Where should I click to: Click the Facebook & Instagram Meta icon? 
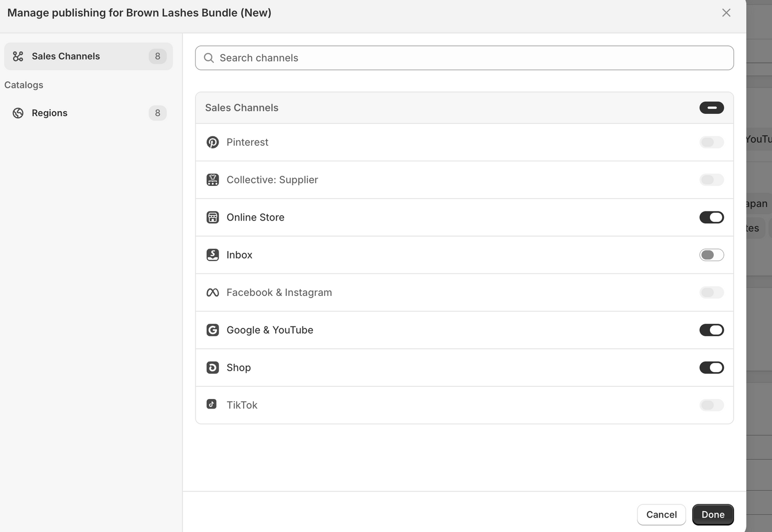coord(213,293)
